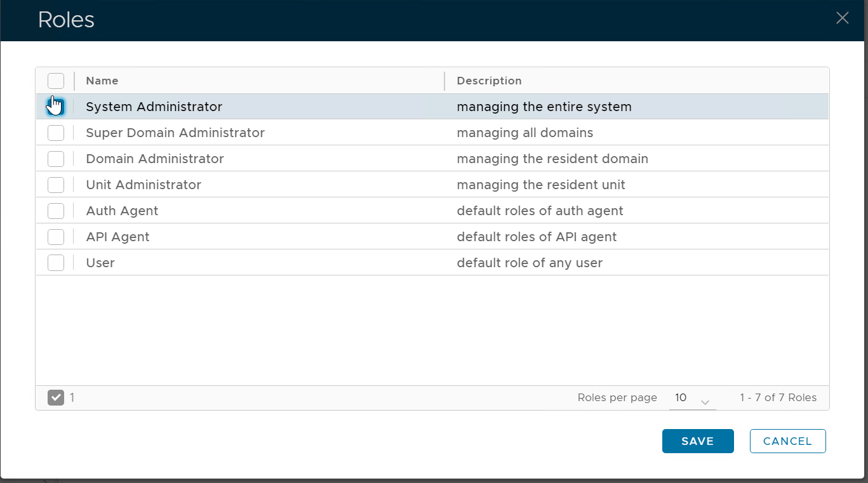
Task: Check the API Agent role checkbox
Action: coord(56,237)
